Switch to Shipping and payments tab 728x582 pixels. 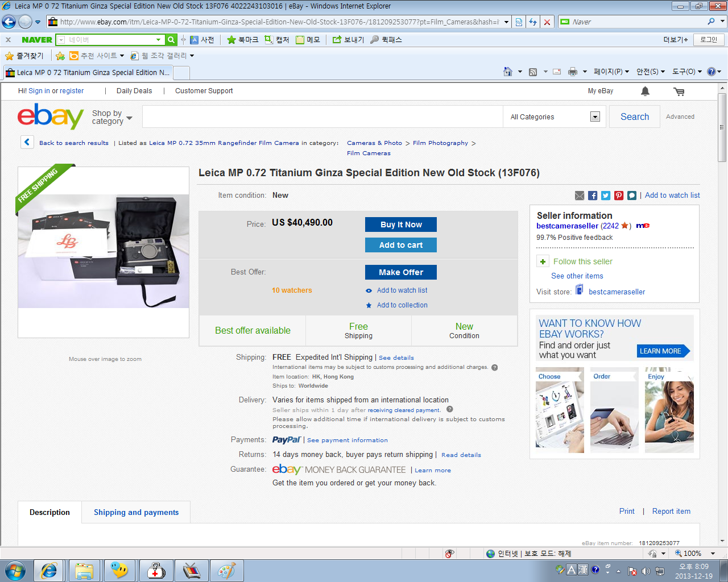click(136, 512)
